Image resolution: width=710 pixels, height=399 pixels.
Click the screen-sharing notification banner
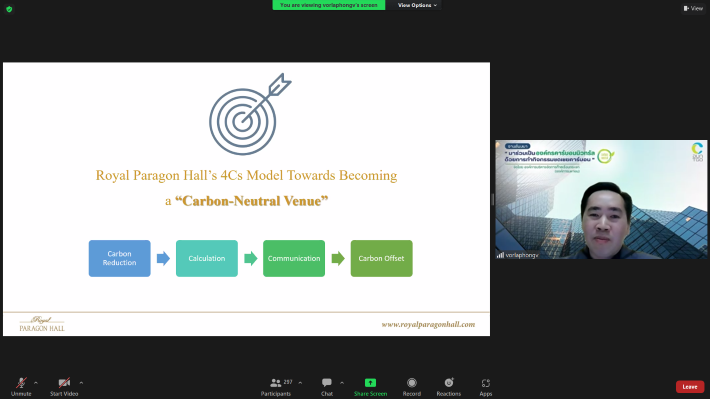(x=328, y=5)
